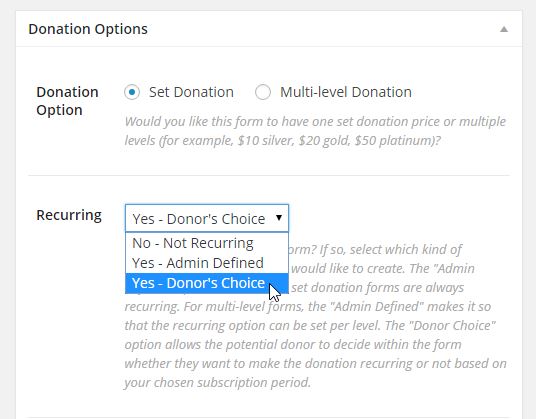Click the selected value text in Recurring box
This screenshot has height=419, width=536.
pyautogui.click(x=199, y=219)
